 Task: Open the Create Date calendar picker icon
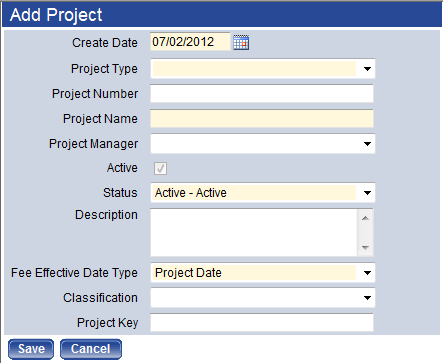tap(241, 42)
